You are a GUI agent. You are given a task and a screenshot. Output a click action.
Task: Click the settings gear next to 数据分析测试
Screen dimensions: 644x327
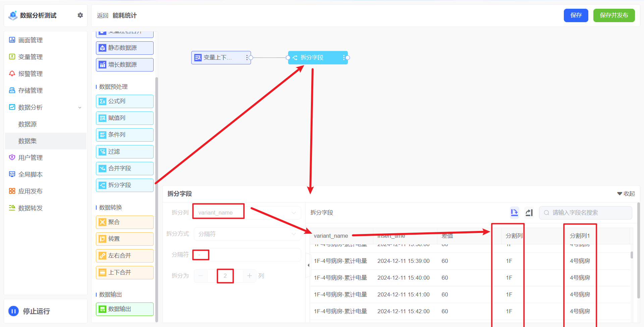pos(80,15)
